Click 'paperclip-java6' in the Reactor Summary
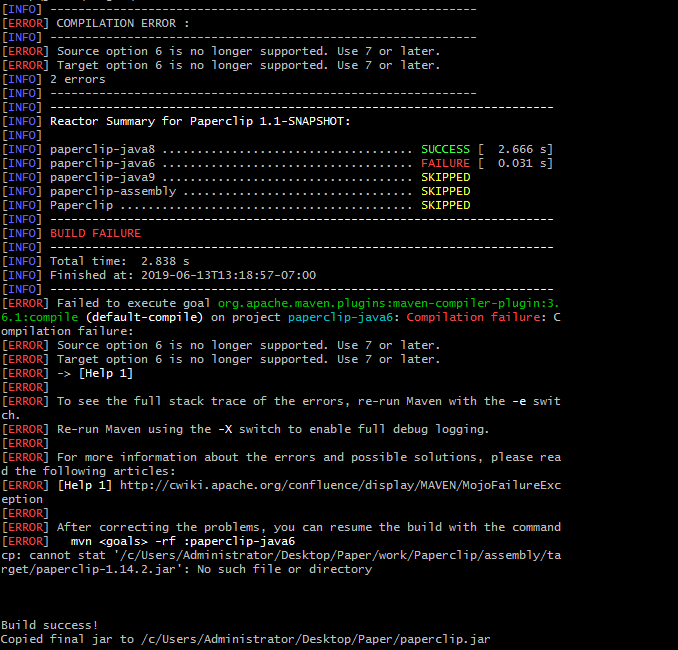 point(102,163)
